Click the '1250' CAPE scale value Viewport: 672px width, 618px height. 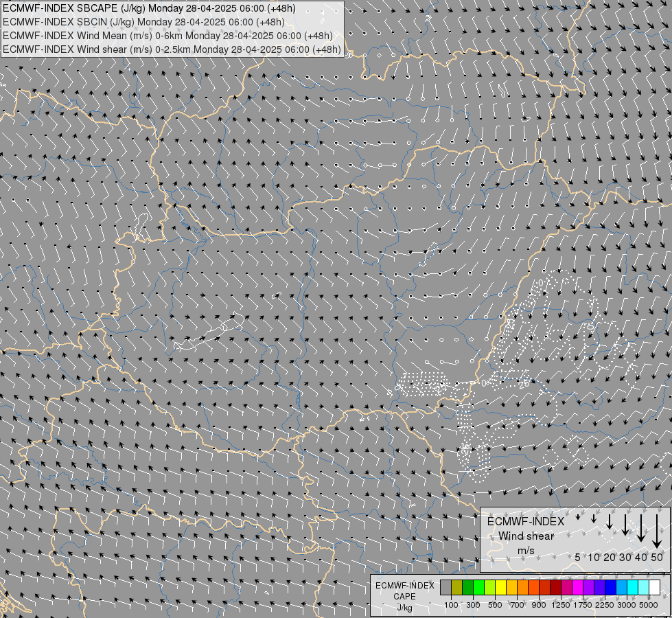[x=561, y=605]
